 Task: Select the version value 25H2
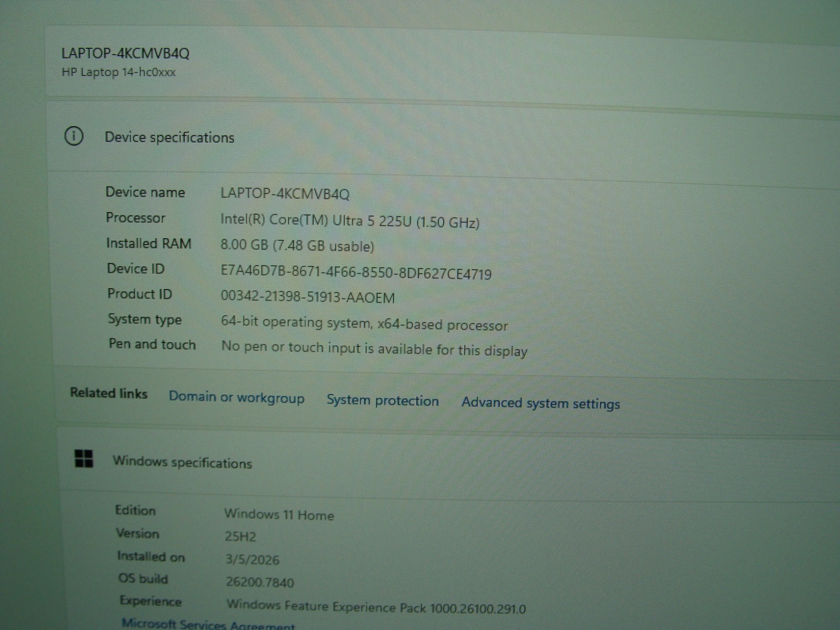click(240, 537)
